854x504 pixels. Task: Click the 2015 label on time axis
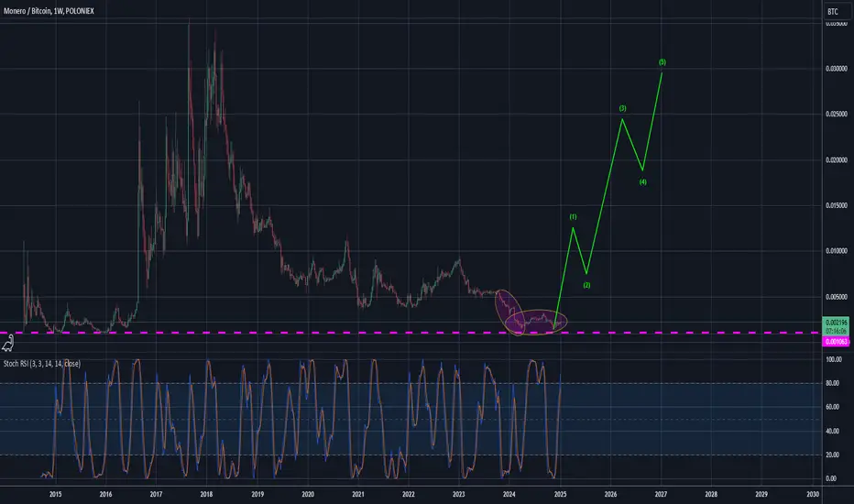56,494
